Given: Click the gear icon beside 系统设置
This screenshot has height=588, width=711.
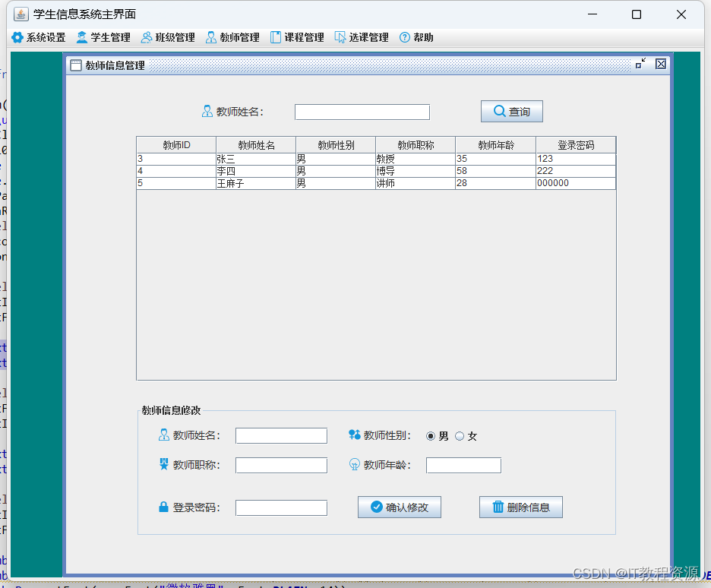Looking at the screenshot, I should [17, 38].
